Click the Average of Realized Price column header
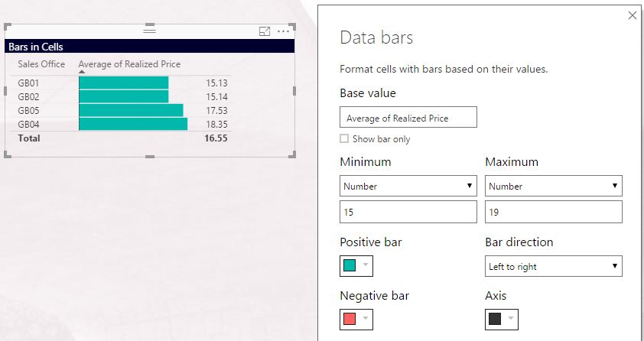 tap(129, 64)
